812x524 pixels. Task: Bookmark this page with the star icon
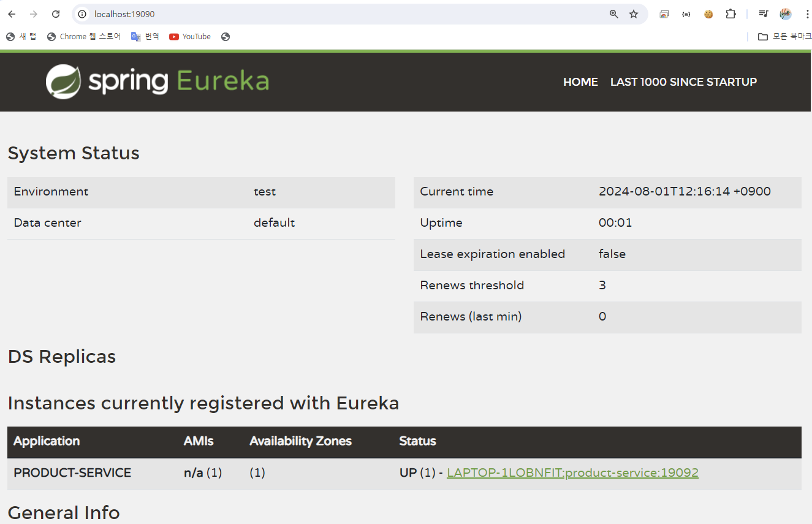tap(634, 14)
